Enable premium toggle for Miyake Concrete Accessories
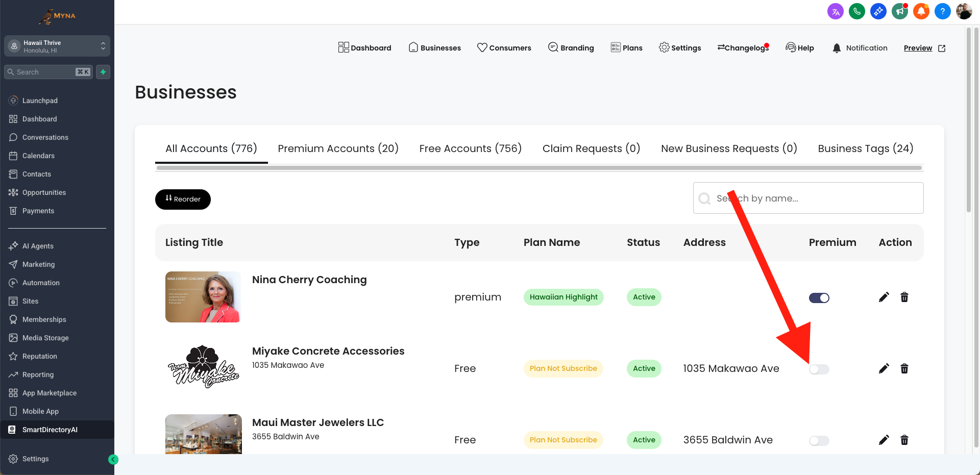This screenshot has height=475, width=980. [819, 369]
